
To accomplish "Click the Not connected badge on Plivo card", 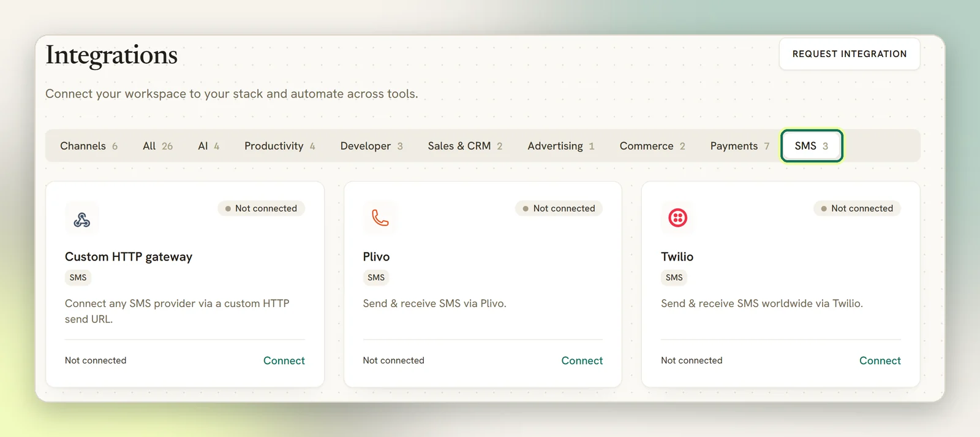I will click(559, 208).
